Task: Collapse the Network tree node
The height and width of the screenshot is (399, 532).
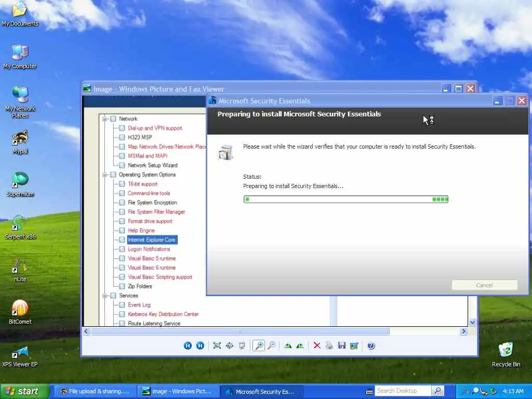Action: [105, 119]
